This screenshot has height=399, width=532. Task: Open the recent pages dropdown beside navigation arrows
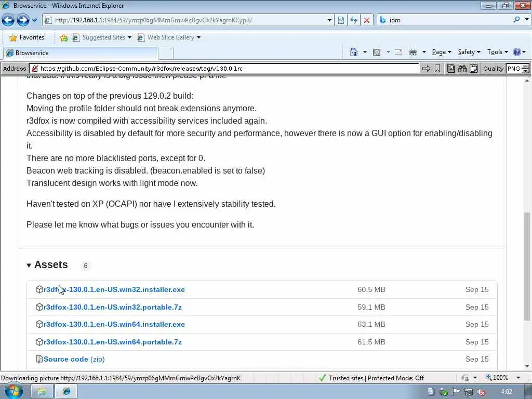pyautogui.click(x=35, y=20)
